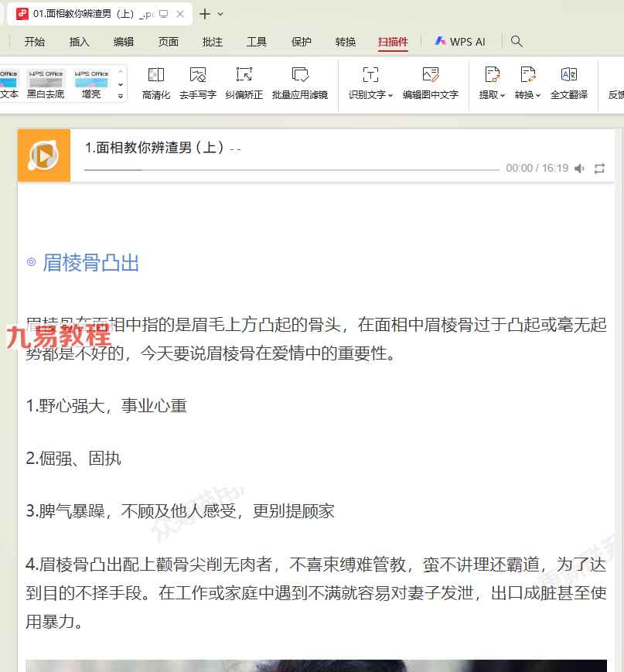Switch to the 批注 ribbon tab
624x672 pixels.
(x=213, y=42)
